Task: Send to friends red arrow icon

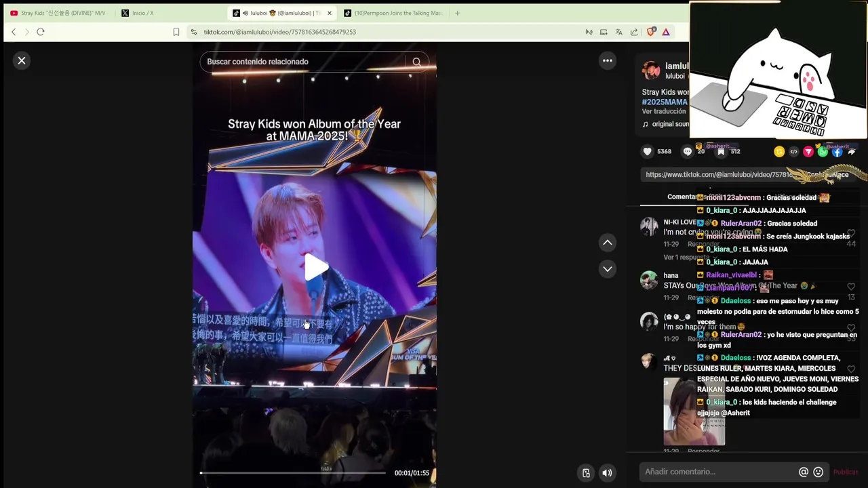Action: pos(808,152)
